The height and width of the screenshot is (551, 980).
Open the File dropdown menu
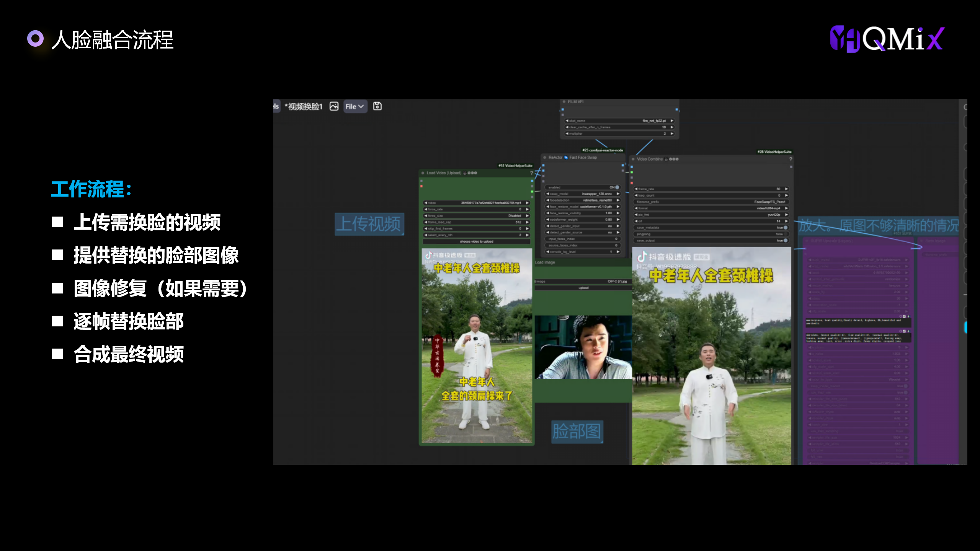pyautogui.click(x=354, y=107)
